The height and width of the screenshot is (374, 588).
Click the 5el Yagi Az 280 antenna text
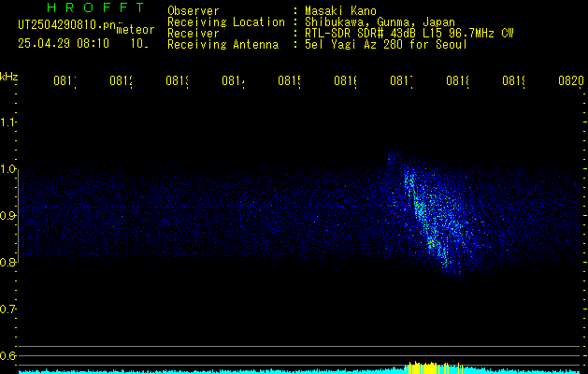click(386, 45)
